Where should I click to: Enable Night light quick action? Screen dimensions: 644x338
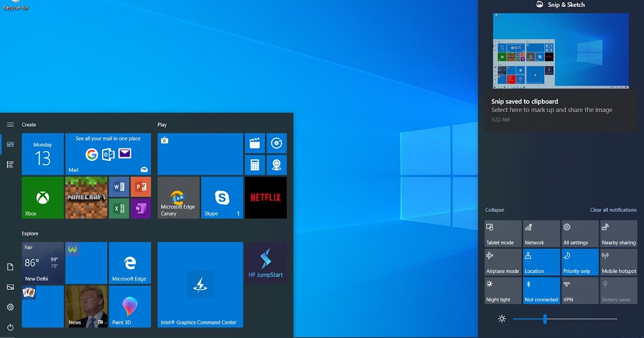pyautogui.click(x=503, y=290)
